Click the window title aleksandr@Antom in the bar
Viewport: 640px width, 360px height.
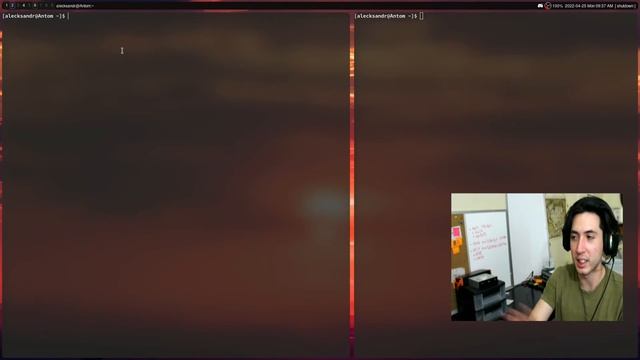pyautogui.click(x=75, y=6)
